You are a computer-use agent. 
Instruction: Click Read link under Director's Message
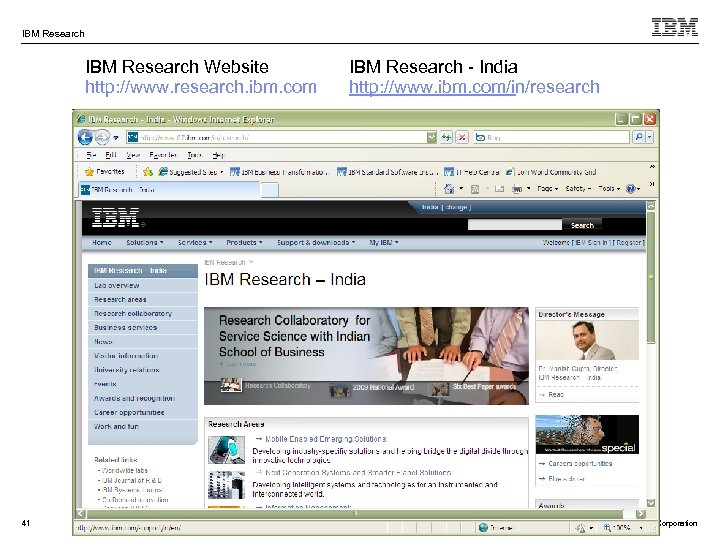[556, 394]
